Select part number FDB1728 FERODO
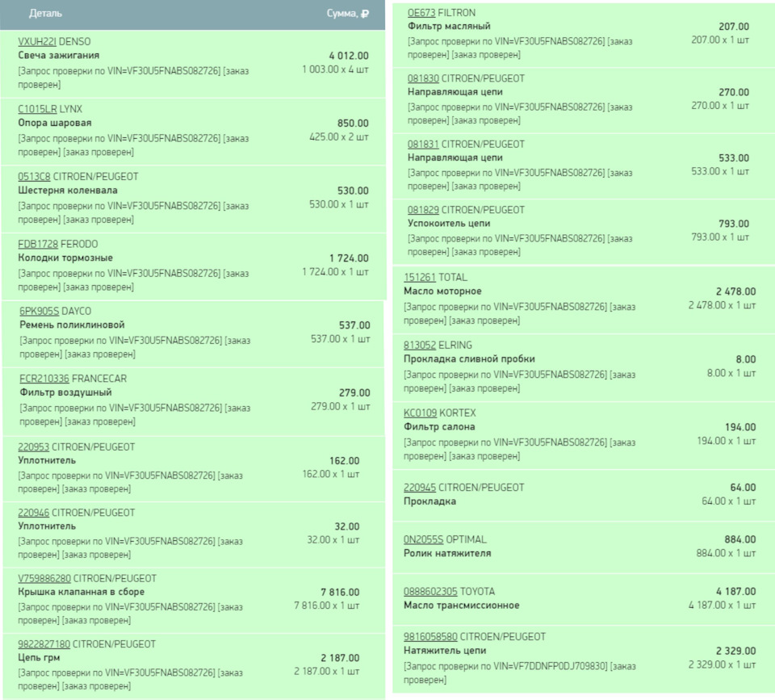Screen dimensions: 775x700 39,244
